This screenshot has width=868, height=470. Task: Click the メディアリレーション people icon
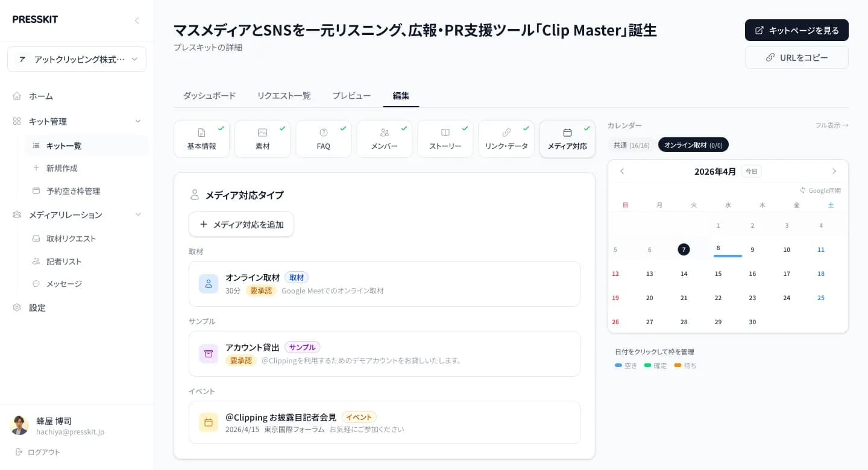[17, 215]
